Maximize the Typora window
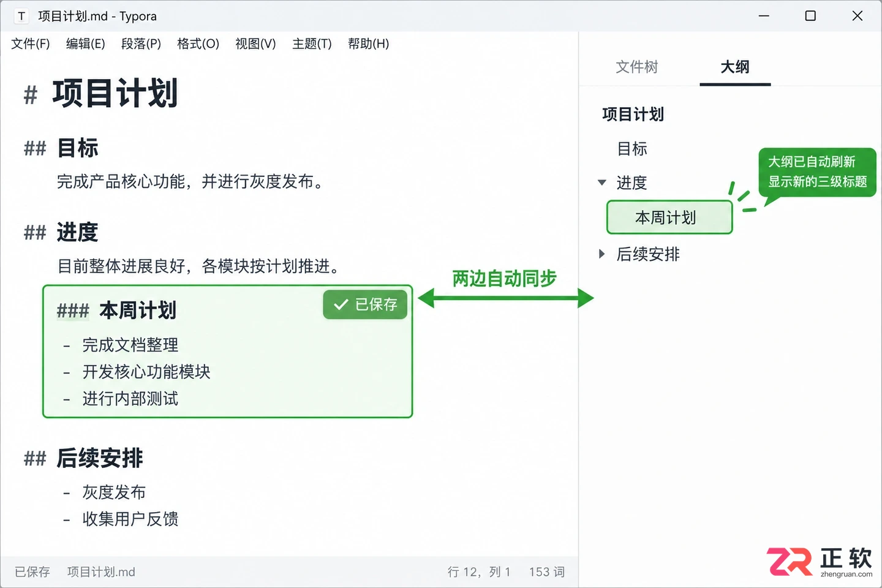 [x=810, y=16]
